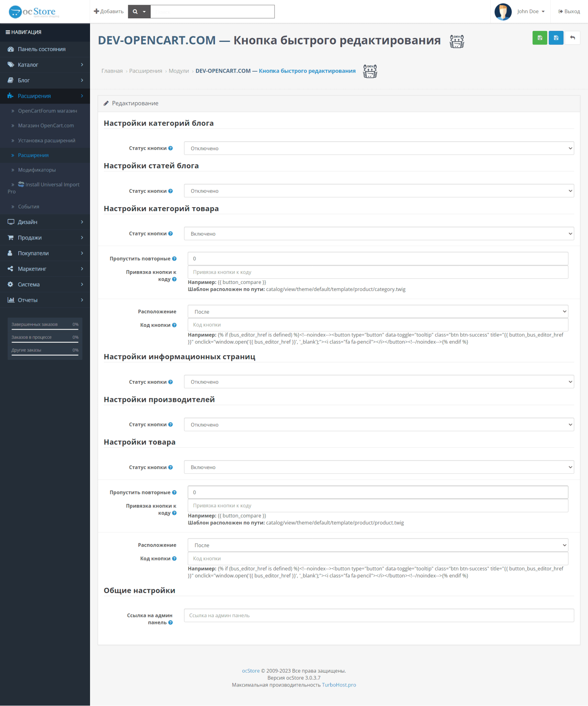Click Выход logout link
The height and width of the screenshot is (706, 588).
click(x=569, y=12)
